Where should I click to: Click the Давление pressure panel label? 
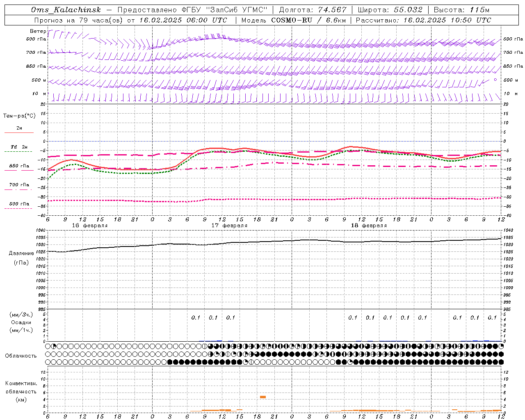(x=21, y=253)
